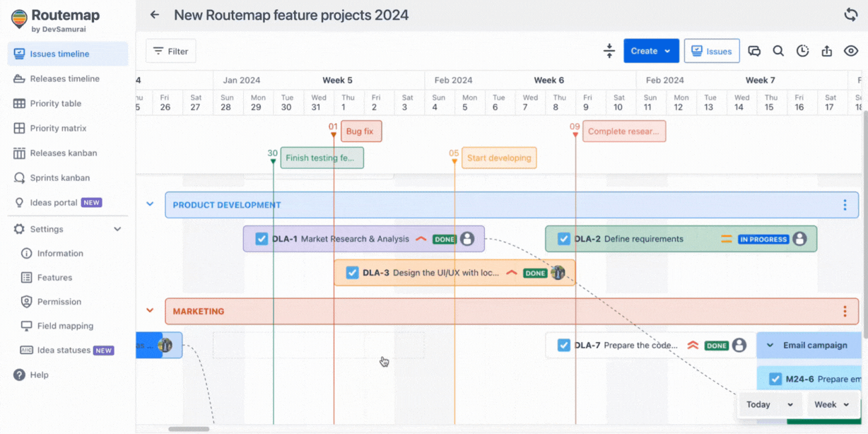This screenshot has width=868, height=434.
Task: Open the MARKETING row three-dot menu
Action: 845,310
